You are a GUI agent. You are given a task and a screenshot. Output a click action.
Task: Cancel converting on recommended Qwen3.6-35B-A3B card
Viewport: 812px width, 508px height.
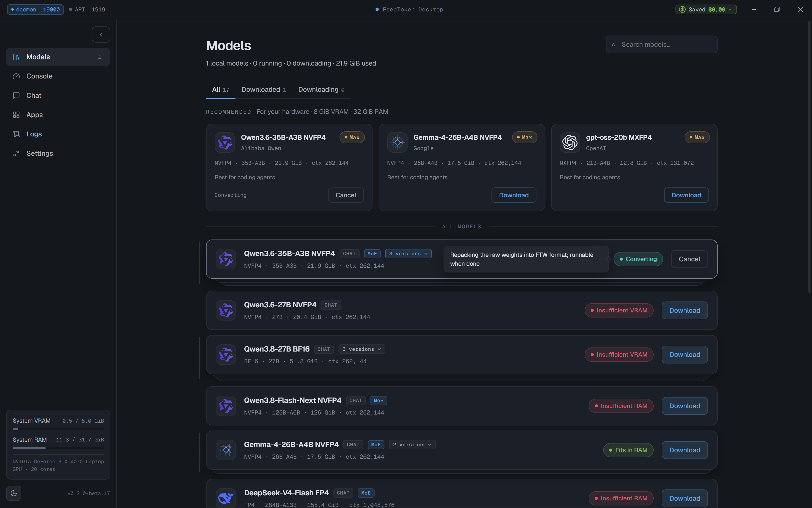346,195
